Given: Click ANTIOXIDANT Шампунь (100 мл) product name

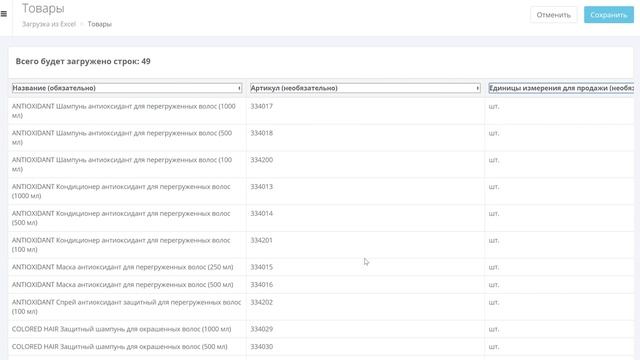Looking at the screenshot, I should [x=122, y=164].
